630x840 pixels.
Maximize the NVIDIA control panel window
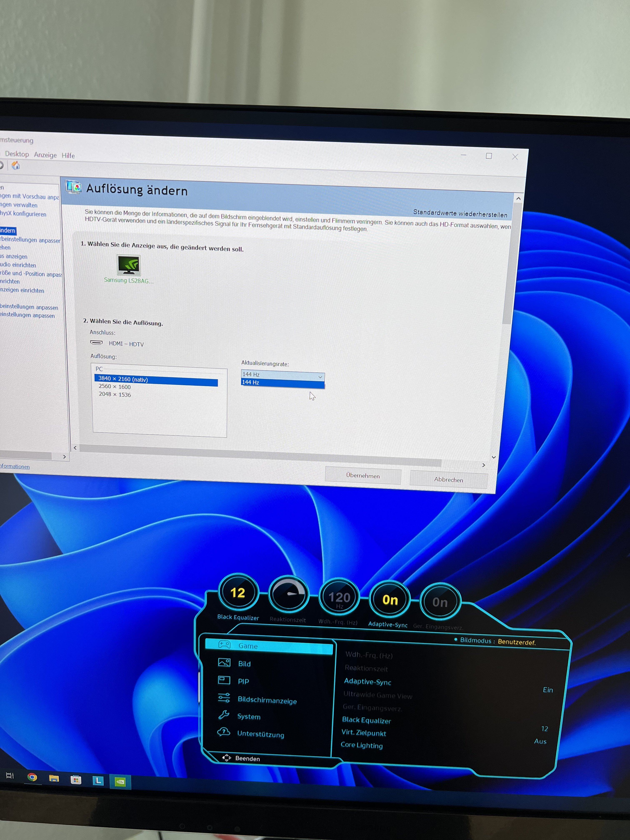[x=489, y=156]
